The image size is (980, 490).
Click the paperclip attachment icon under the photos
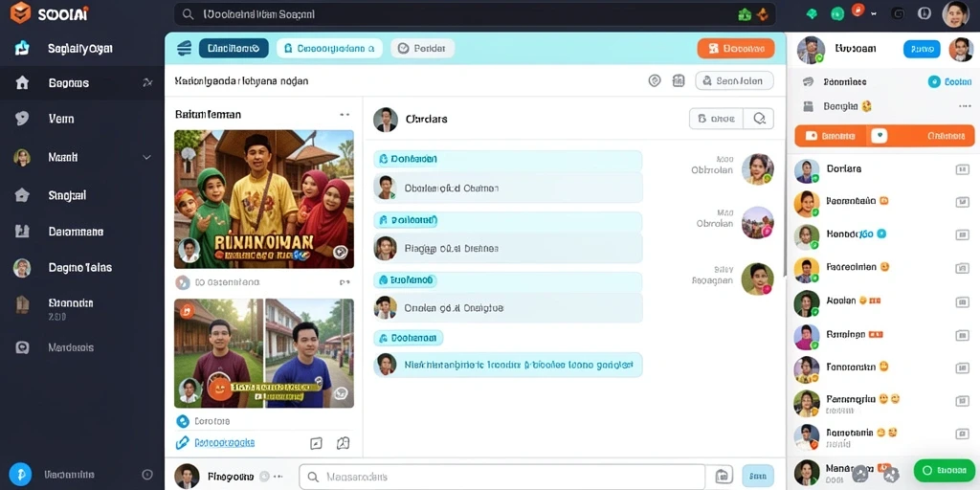(182, 443)
